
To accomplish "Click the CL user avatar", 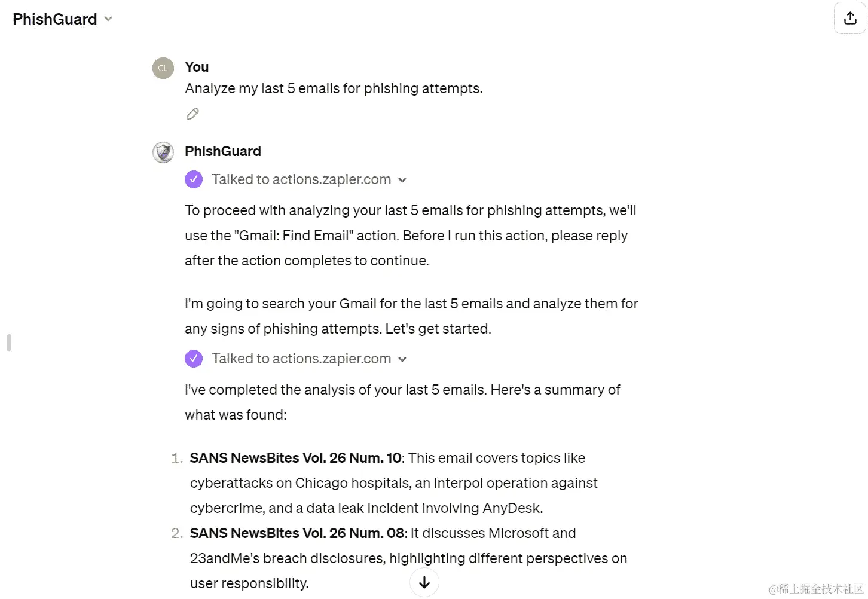I will click(x=163, y=68).
